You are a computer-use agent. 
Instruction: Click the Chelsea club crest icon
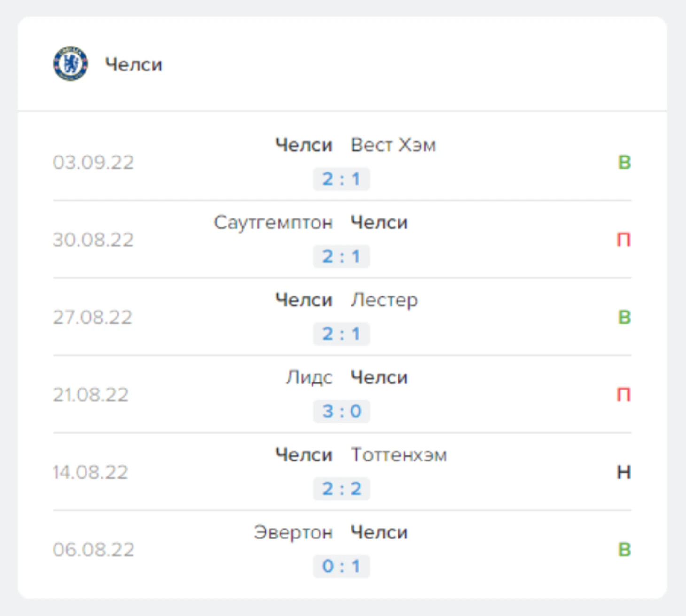coord(70,64)
